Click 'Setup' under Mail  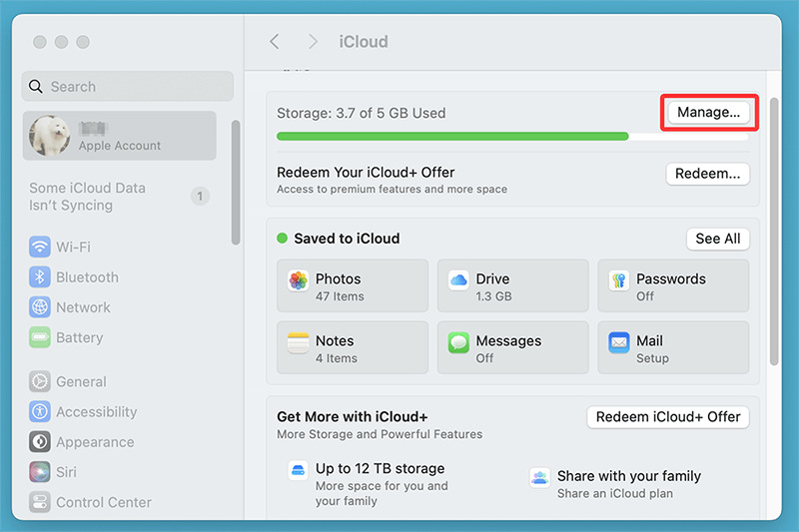pos(652,358)
